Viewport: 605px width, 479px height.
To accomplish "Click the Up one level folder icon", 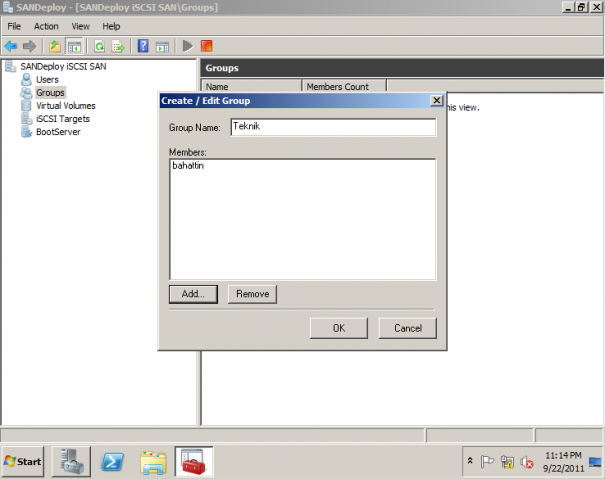I will [x=55, y=46].
